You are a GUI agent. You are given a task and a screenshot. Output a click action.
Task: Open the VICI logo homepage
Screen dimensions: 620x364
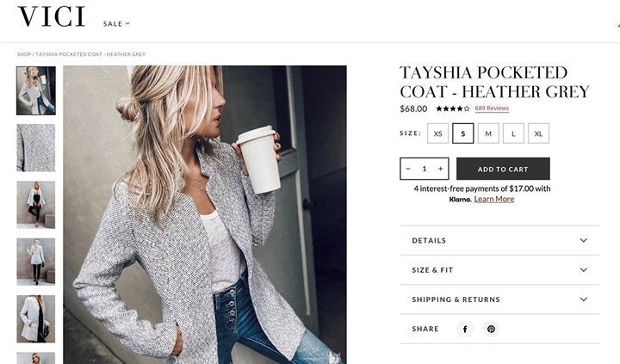pyautogui.click(x=52, y=16)
